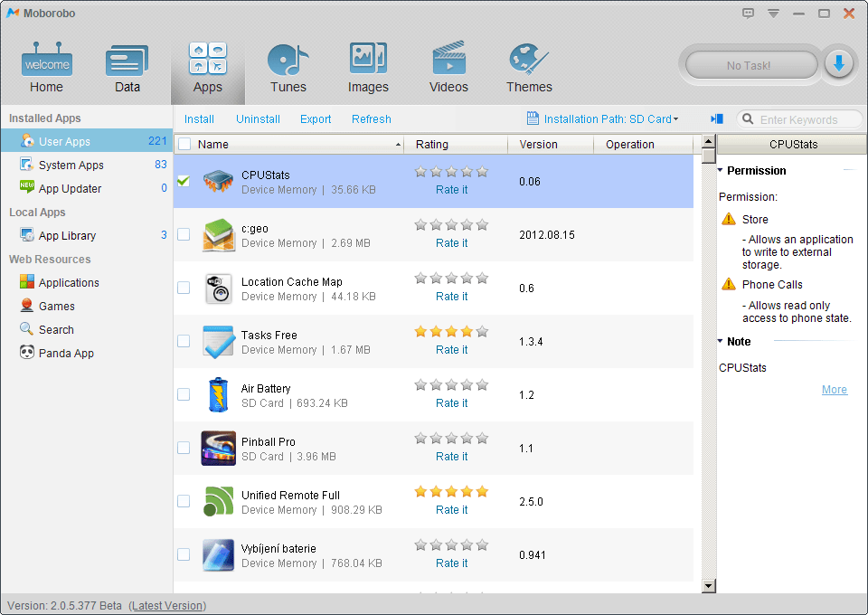
Task: Check the c:geo checkbox
Action: (184, 234)
